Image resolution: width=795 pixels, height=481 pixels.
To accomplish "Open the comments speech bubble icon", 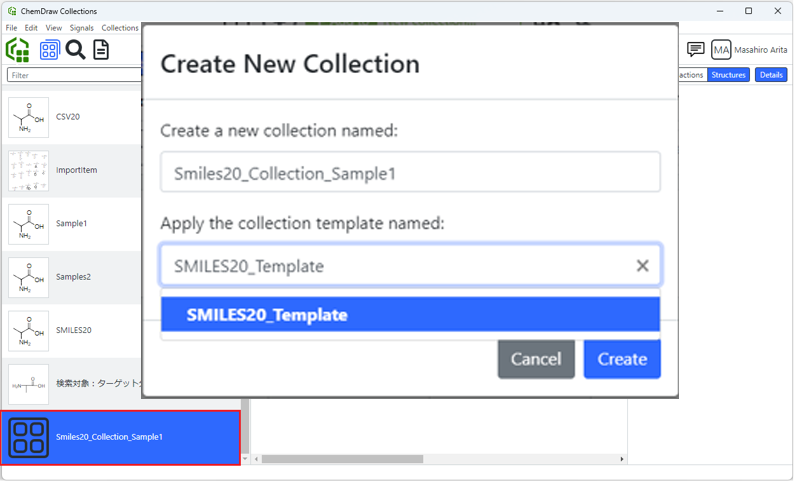I will pos(696,50).
